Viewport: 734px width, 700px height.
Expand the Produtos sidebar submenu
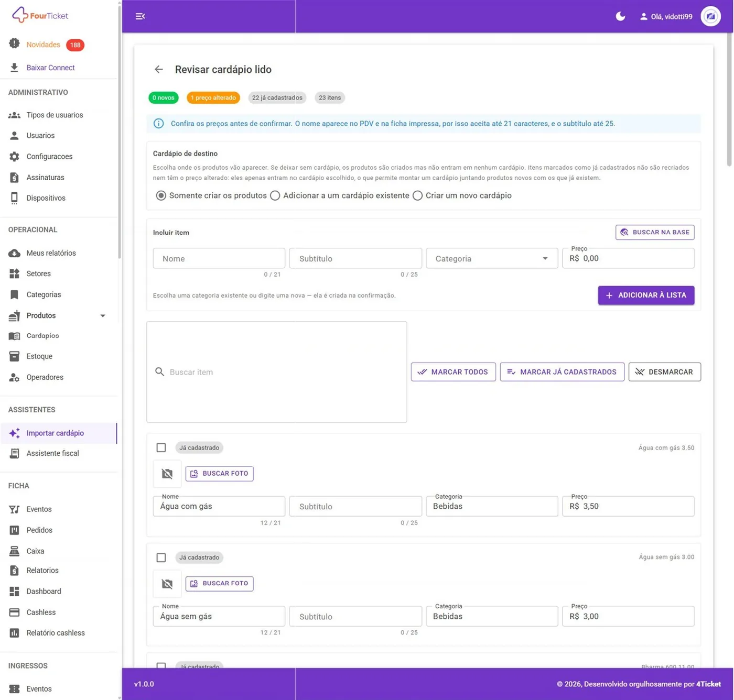tap(103, 315)
